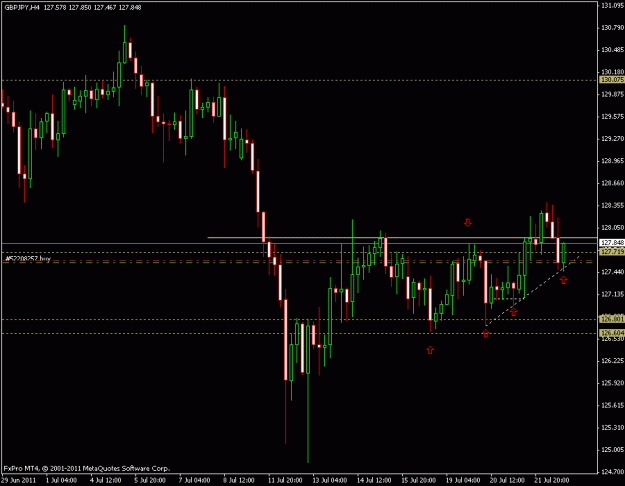Screen dimensions: 625x486
Task: Click the 126.604 price level tag
Action: (612, 333)
